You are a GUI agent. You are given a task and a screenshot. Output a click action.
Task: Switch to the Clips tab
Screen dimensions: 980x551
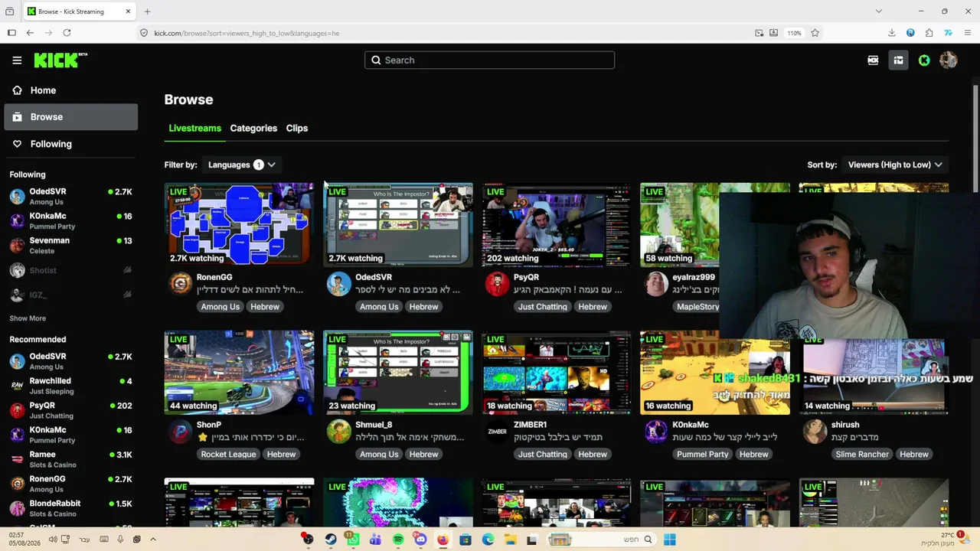297,128
